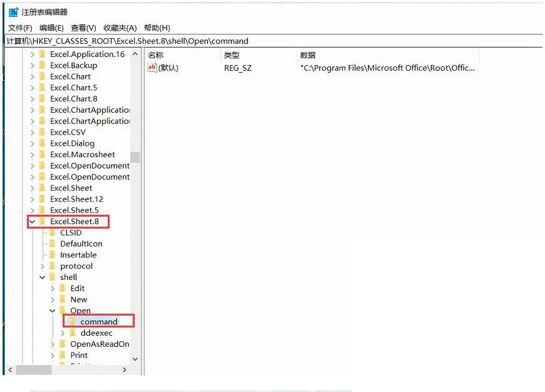Click the Registry Editor title bar icon
The height and width of the screenshot is (392, 545).
click(x=14, y=12)
